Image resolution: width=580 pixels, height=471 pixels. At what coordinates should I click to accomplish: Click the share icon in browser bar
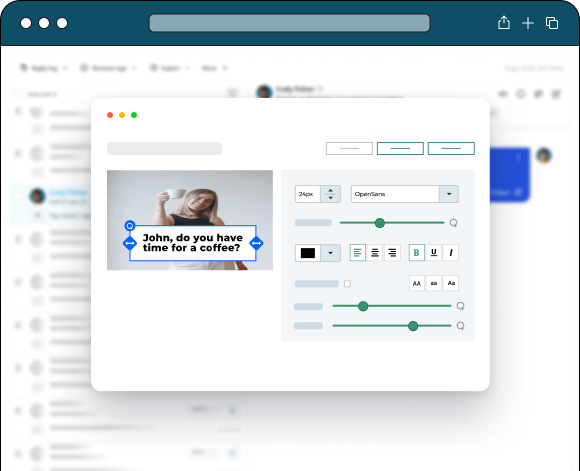(503, 23)
